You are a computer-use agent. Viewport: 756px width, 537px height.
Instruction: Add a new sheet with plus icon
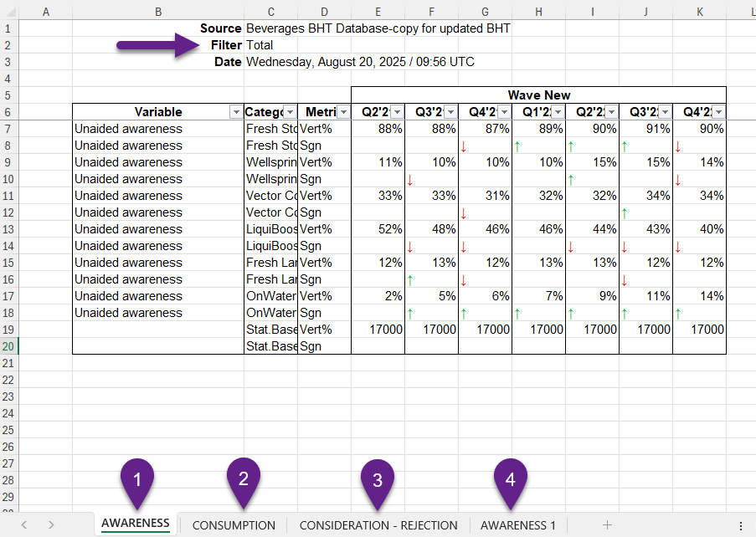[607, 524]
